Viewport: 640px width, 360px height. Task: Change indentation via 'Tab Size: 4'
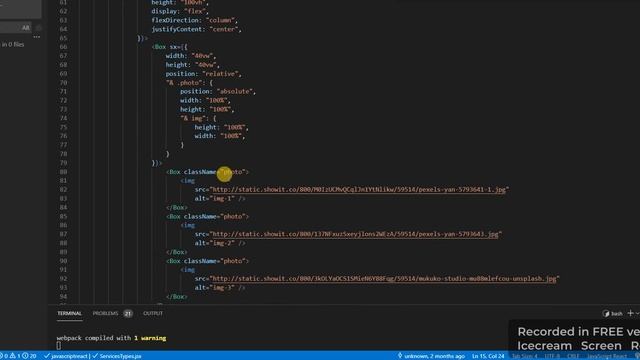524,356
